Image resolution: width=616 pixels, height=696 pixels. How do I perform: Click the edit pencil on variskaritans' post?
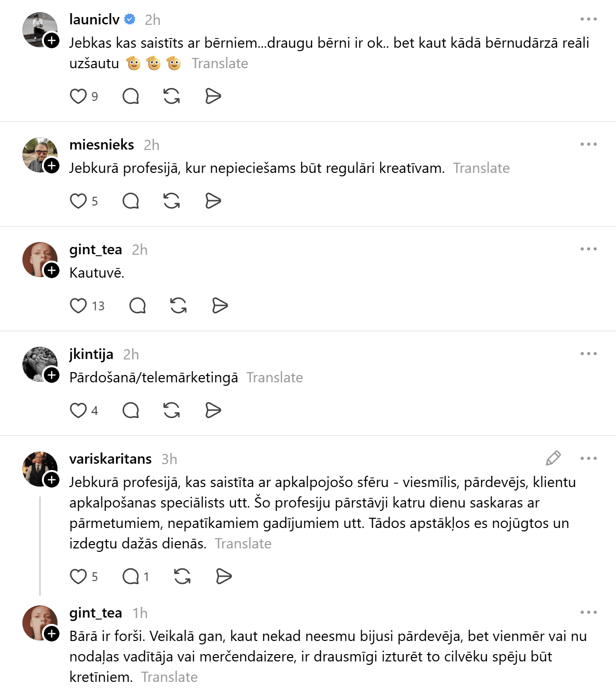553,458
